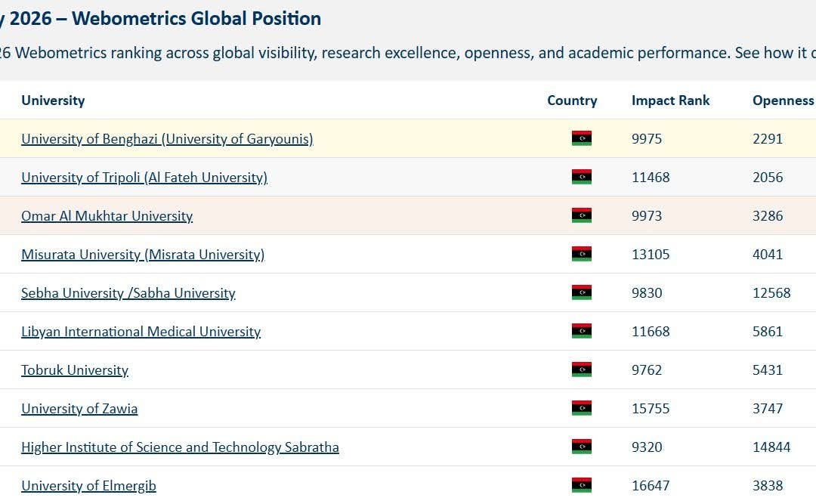
Task: Click Libya flag in University of Elmergib row
Action: [582, 485]
